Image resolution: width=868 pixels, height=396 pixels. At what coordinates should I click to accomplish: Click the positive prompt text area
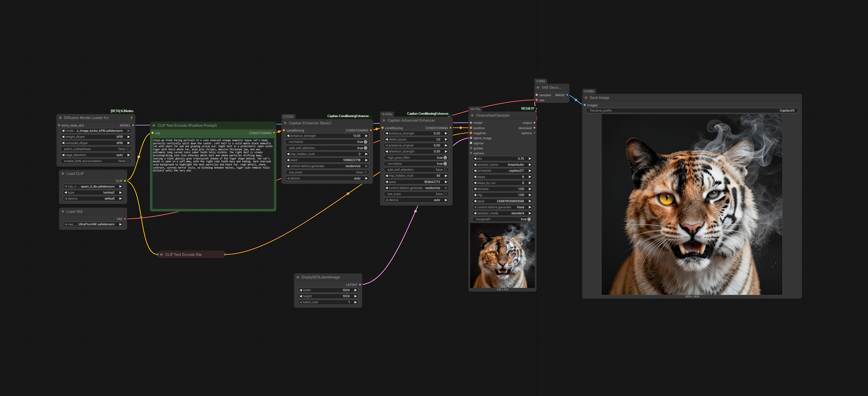click(x=213, y=174)
